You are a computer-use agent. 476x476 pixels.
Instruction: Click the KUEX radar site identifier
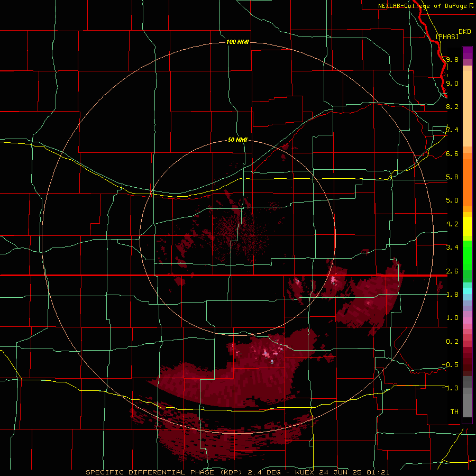(x=305, y=472)
